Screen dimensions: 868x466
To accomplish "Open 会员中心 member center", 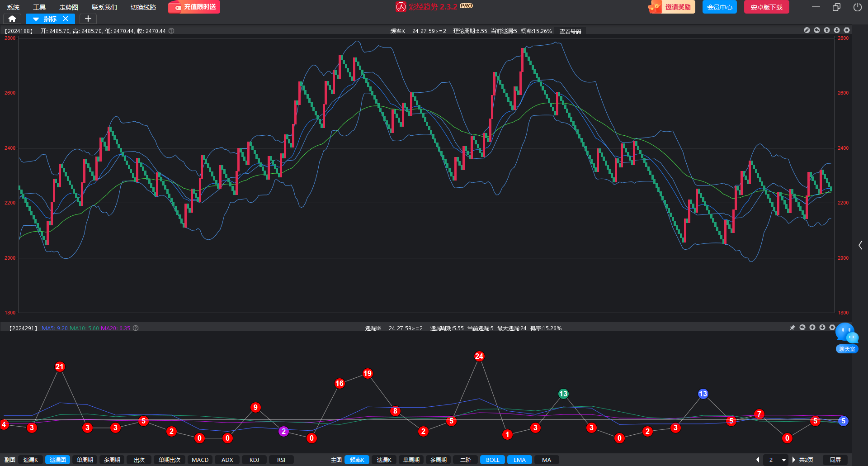I will tap(720, 7).
